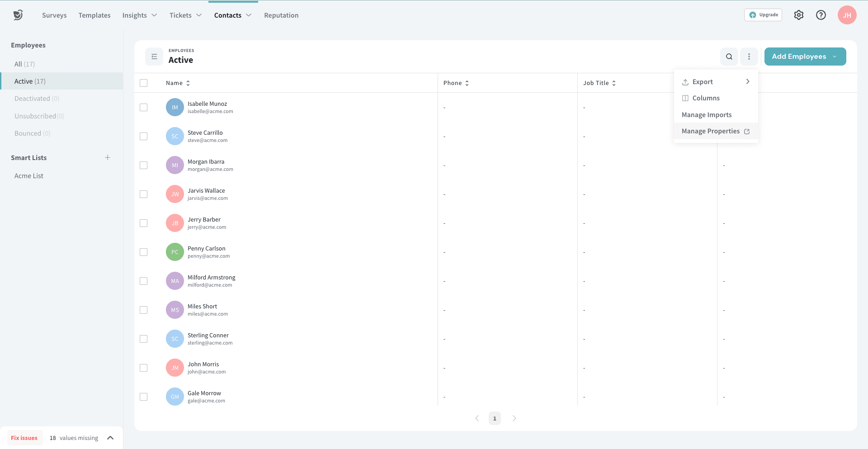Choose Manage Properties from the menu
The height and width of the screenshot is (449, 868).
click(715, 131)
